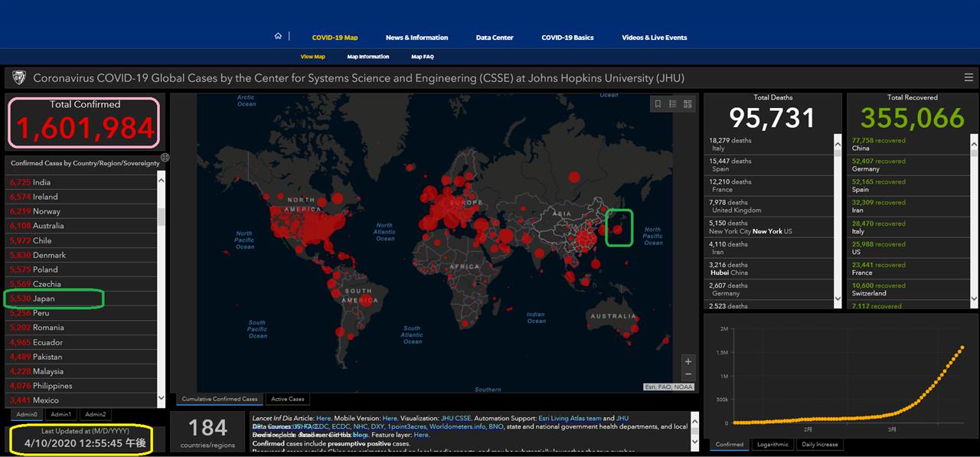
Task: Open the hamburger menu of the dashboard
Action: (x=969, y=77)
